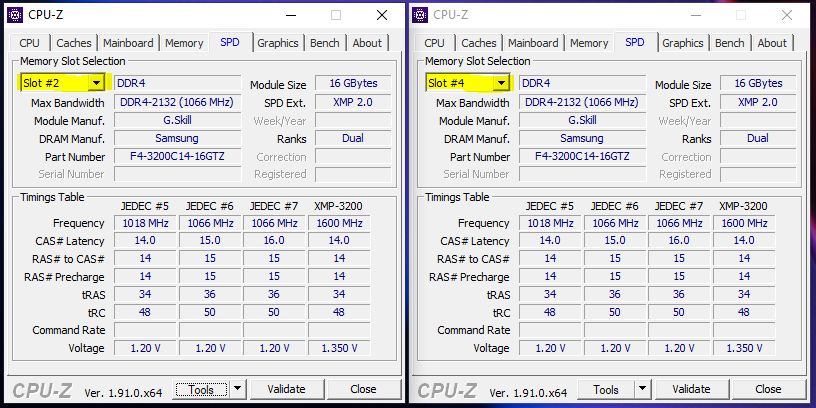816x408 pixels.
Task: Switch to Bench tab in left window
Action: tap(325, 43)
